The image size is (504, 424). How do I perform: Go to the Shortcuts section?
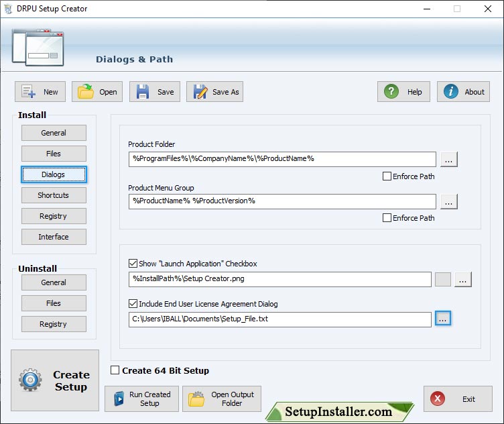pyautogui.click(x=54, y=195)
